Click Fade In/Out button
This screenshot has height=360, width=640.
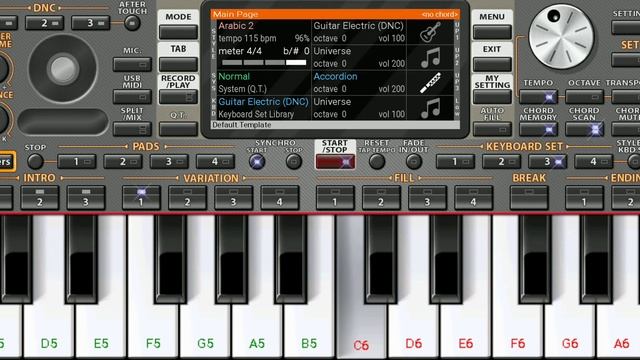(414, 162)
